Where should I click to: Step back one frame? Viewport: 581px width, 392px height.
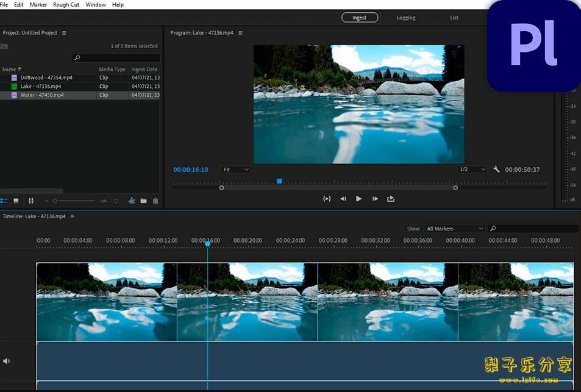(x=343, y=199)
